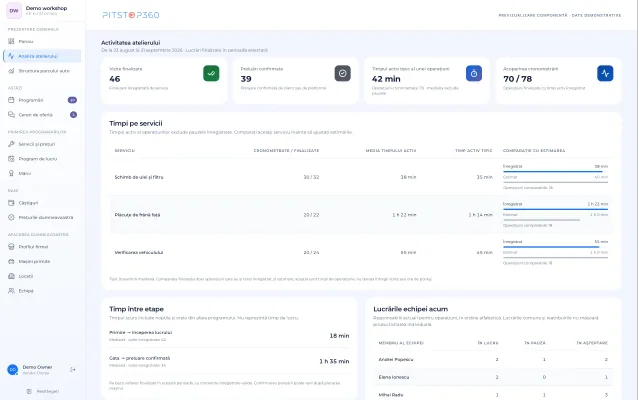Click the PITSTOP360 logo
The height and width of the screenshot is (400, 640).
click(x=131, y=15)
